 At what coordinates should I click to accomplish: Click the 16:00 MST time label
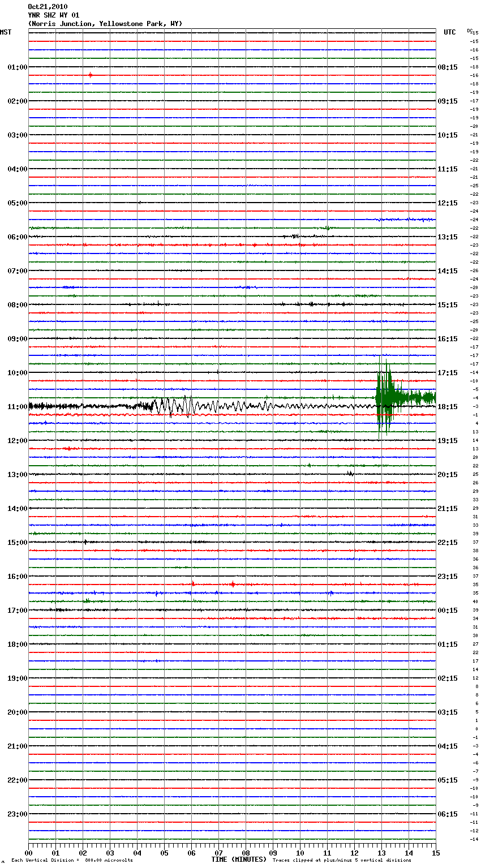pyautogui.click(x=18, y=577)
